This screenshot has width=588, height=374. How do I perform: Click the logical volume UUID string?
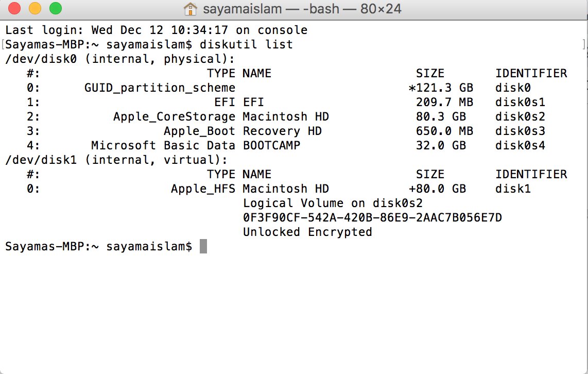(372, 218)
